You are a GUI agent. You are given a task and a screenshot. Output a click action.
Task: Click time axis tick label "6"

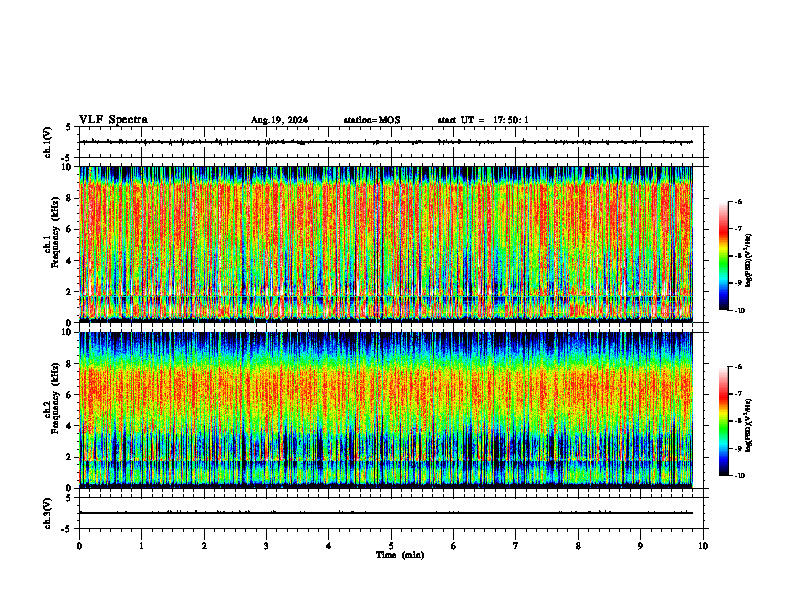click(454, 546)
